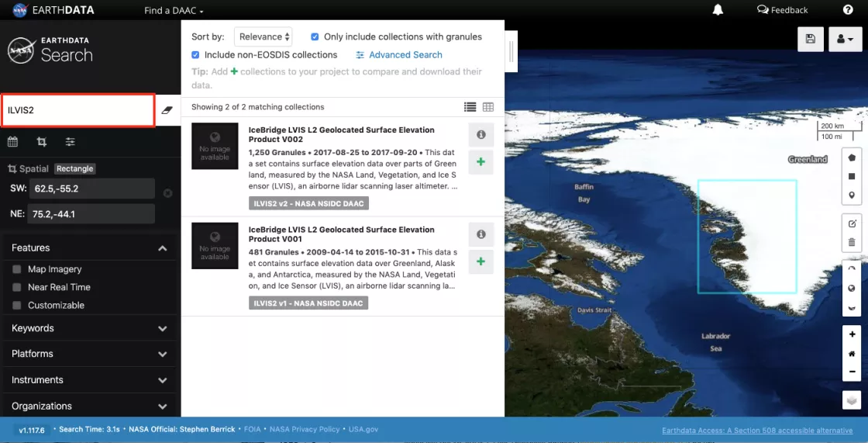
Task: Switch results to list view
Action: pyautogui.click(x=470, y=107)
